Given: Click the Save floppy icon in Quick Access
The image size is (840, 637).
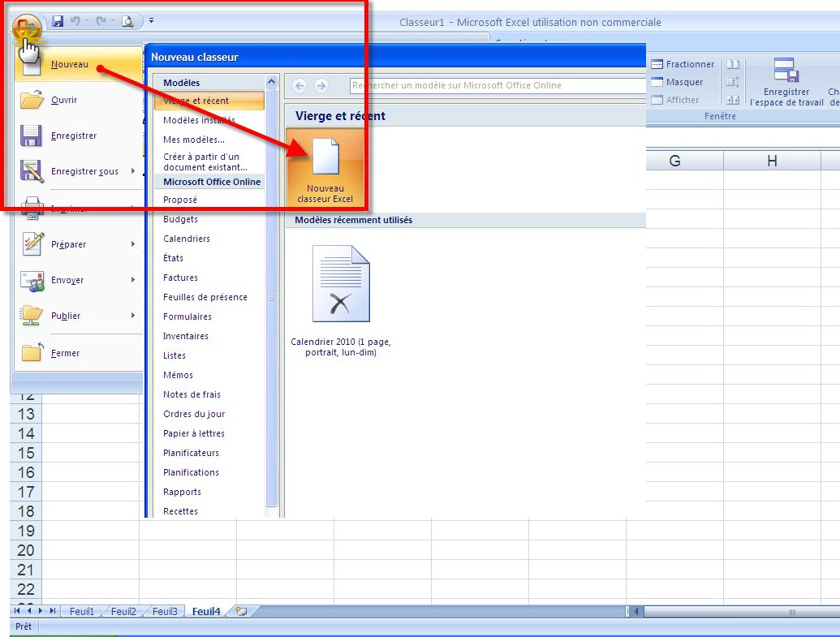Looking at the screenshot, I should coord(58,21).
